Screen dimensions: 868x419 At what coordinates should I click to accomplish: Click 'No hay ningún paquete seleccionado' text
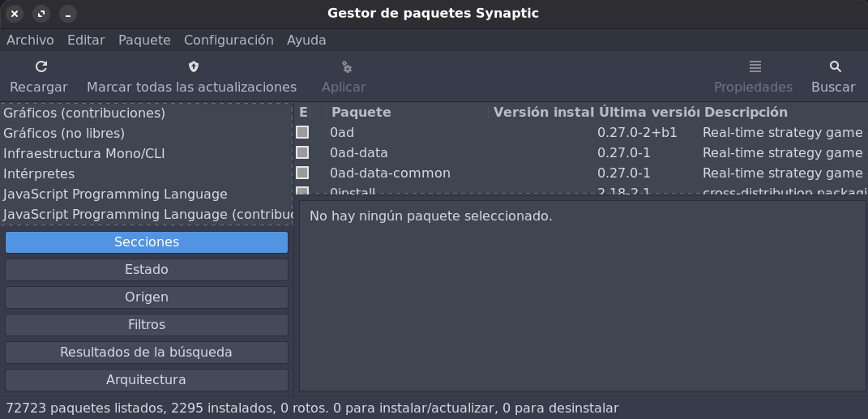click(430, 216)
